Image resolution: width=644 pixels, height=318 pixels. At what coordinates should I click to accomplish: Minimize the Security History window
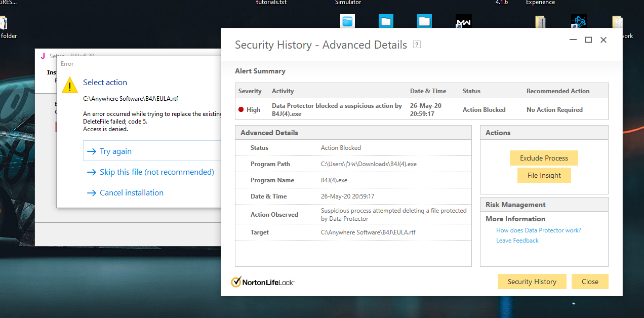point(573,39)
